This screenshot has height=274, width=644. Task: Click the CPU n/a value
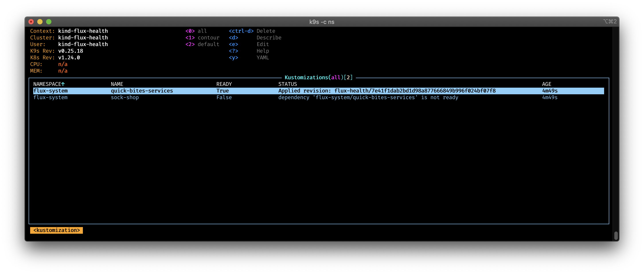(63, 64)
